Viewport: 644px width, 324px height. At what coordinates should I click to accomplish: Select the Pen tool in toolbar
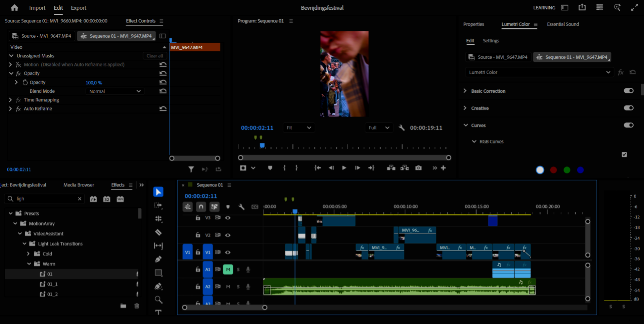point(158,259)
